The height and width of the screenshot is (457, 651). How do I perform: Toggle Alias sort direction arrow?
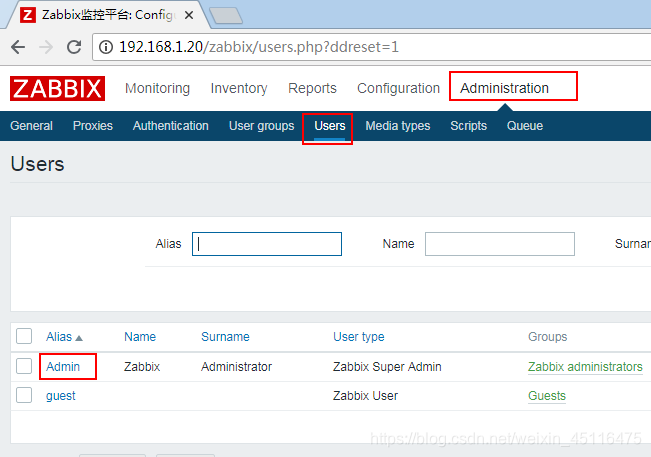(79, 338)
